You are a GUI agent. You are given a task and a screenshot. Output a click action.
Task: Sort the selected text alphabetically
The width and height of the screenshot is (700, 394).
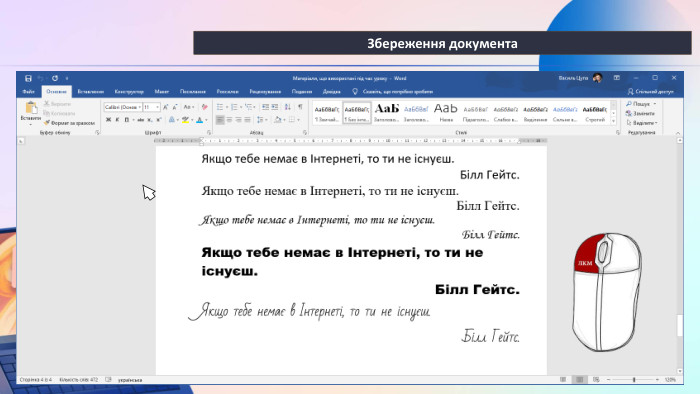288,107
